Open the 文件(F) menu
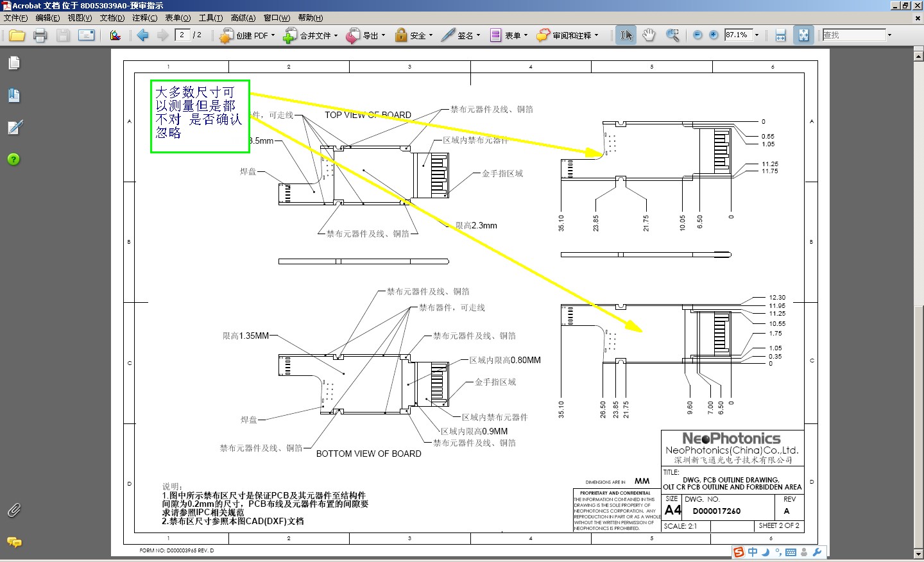The image size is (924, 562). (x=15, y=18)
